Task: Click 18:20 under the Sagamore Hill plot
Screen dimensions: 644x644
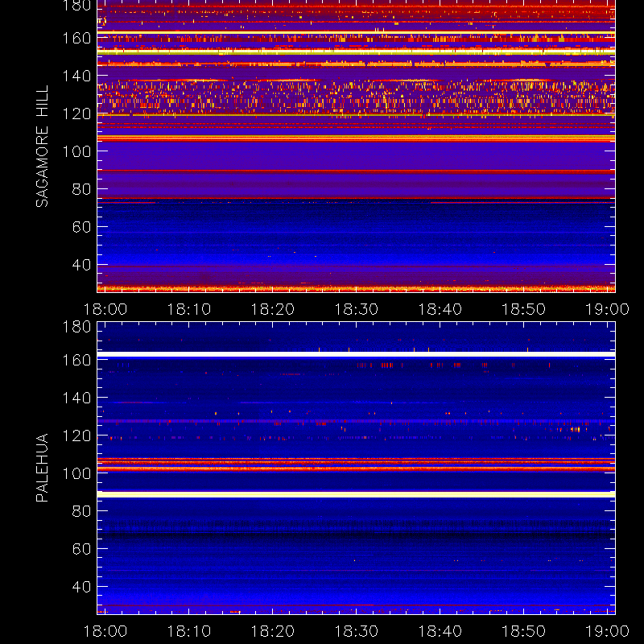Action: pyautogui.click(x=272, y=309)
